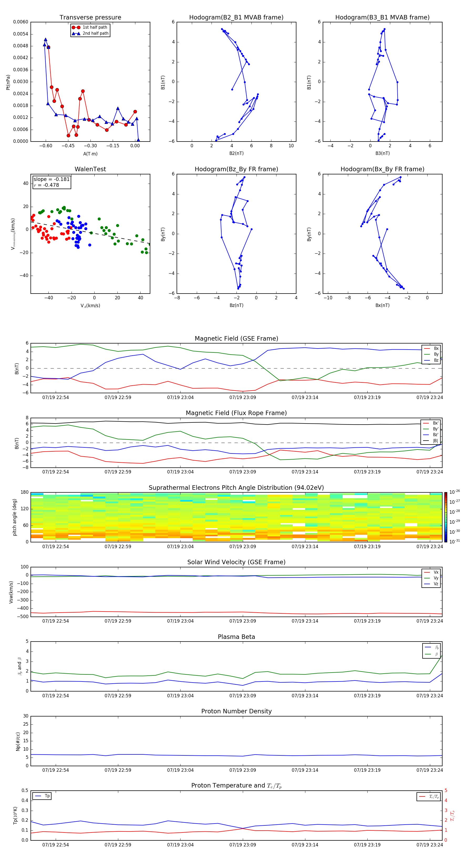Select the Vz entry in the Solar Wind legend
Image resolution: width=473 pixels, height=868 pixels.
[431, 584]
